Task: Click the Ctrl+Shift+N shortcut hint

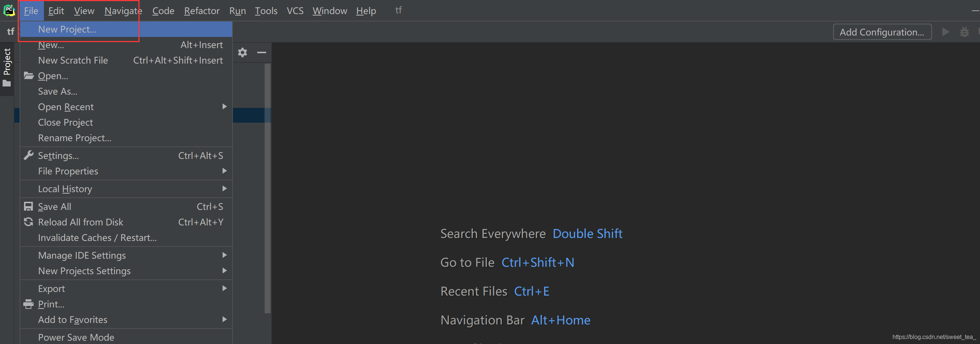Action: 537,262
